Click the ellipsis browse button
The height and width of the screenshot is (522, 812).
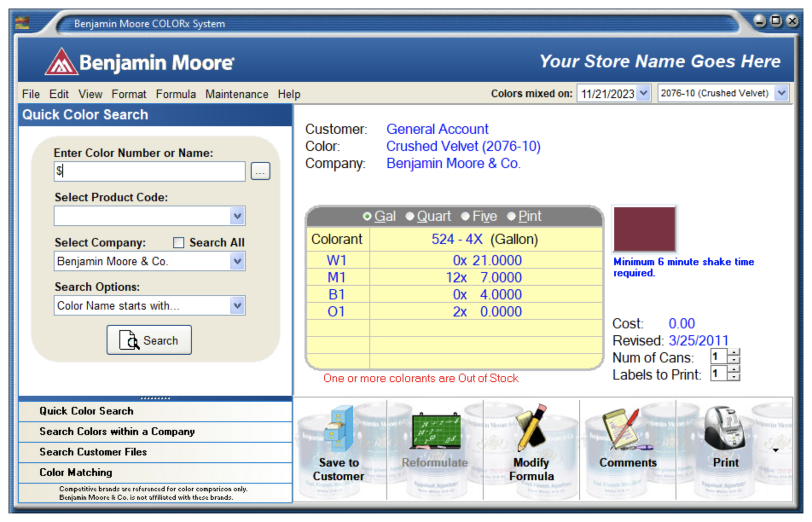point(260,171)
